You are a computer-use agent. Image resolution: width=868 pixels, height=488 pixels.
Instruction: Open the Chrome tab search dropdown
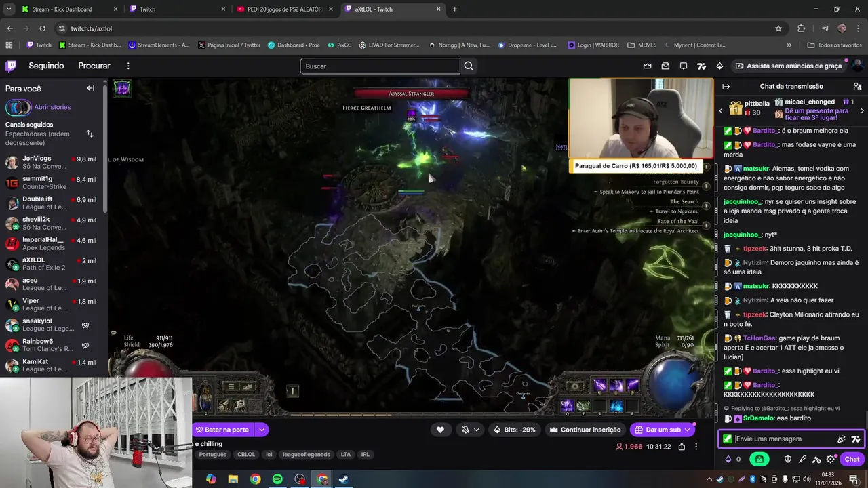click(x=9, y=9)
